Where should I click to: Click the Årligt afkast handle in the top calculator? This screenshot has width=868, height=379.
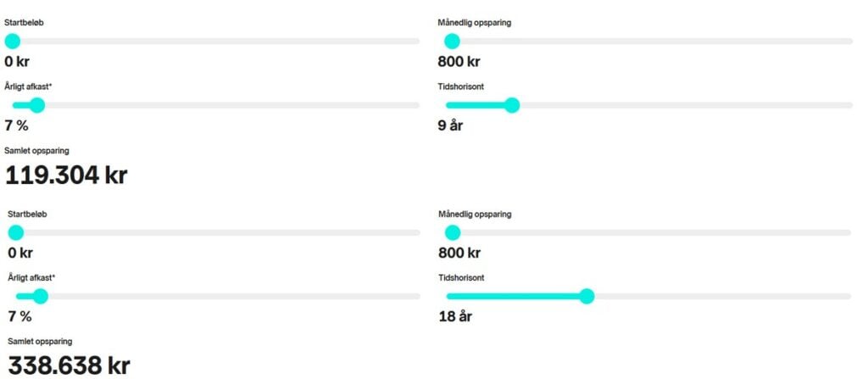[x=36, y=105]
